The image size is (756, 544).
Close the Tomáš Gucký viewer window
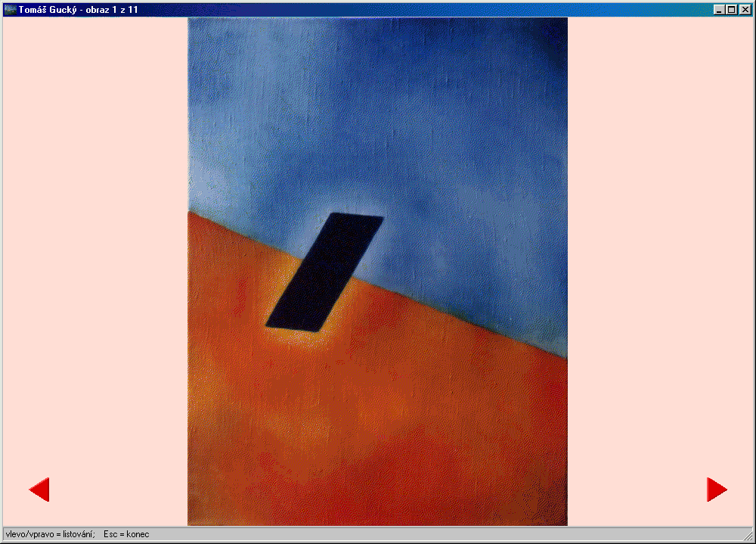coord(745,10)
